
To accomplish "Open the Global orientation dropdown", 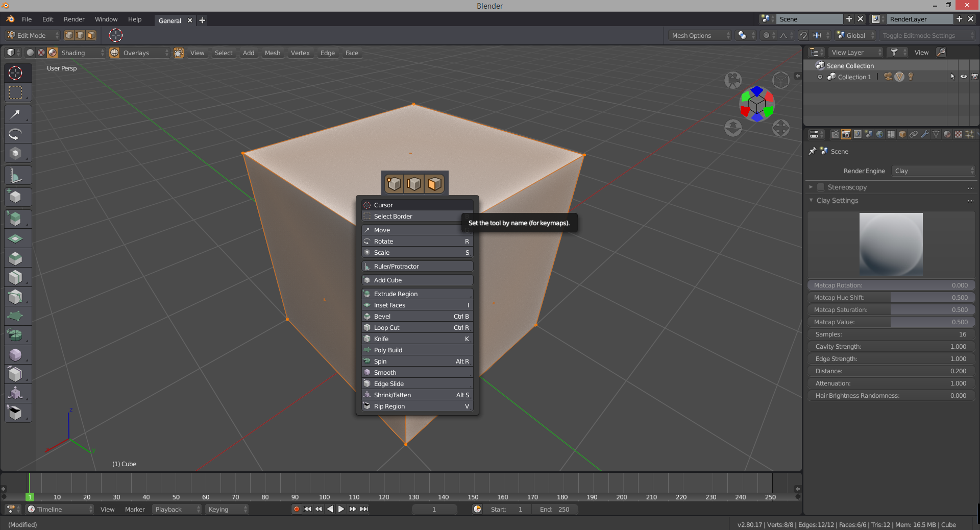I will [x=855, y=35].
